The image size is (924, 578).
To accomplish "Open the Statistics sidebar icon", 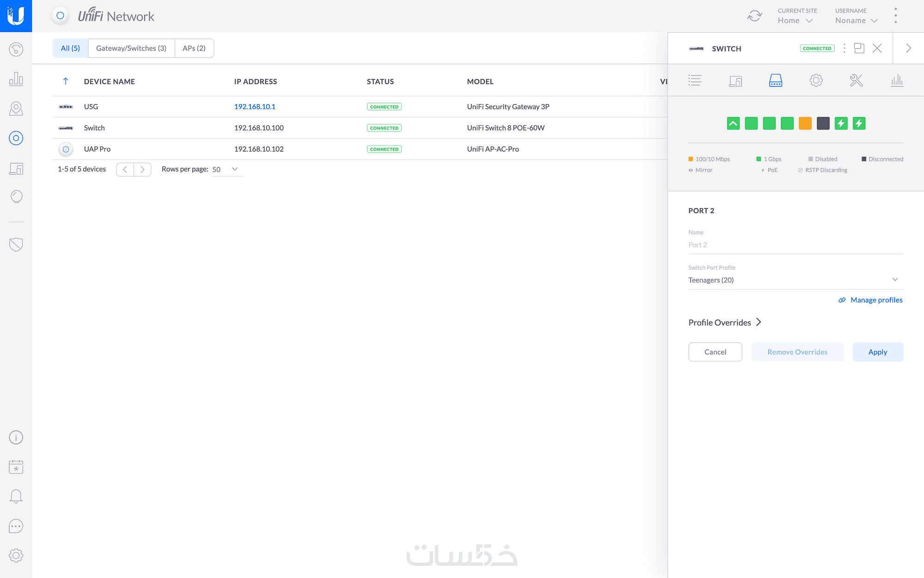I will pos(16,79).
